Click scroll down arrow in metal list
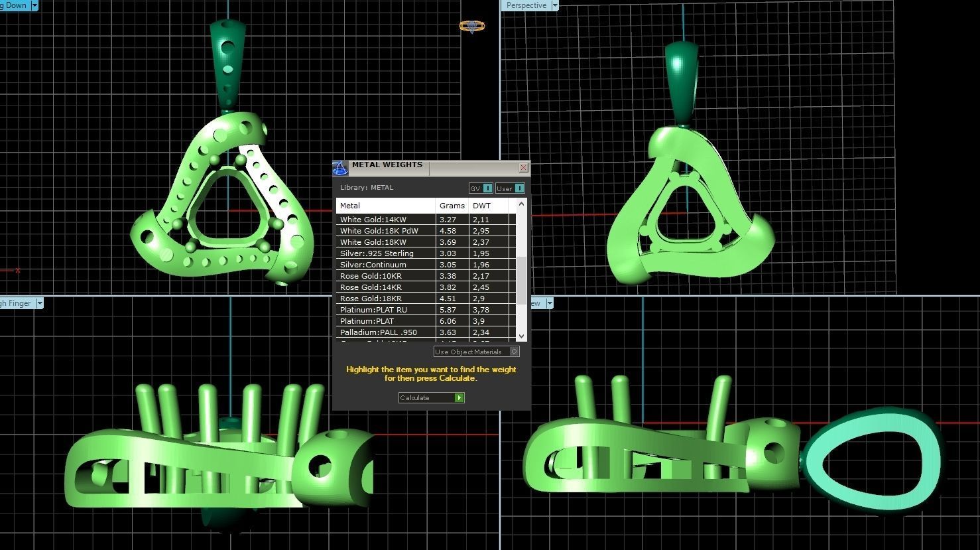The image size is (980, 550). [521, 336]
